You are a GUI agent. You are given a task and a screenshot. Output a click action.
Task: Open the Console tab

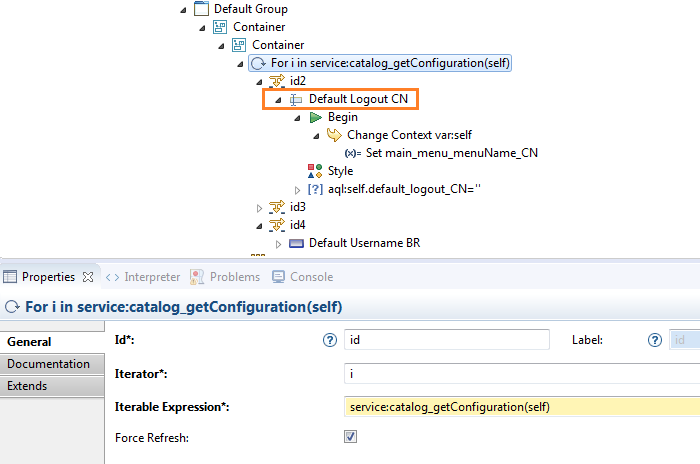click(303, 277)
